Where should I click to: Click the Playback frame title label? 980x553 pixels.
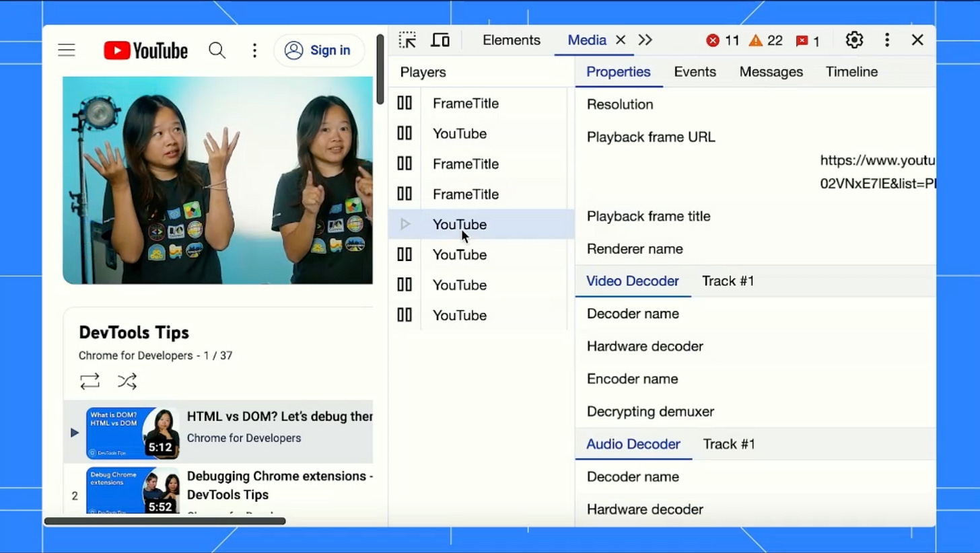click(x=649, y=217)
